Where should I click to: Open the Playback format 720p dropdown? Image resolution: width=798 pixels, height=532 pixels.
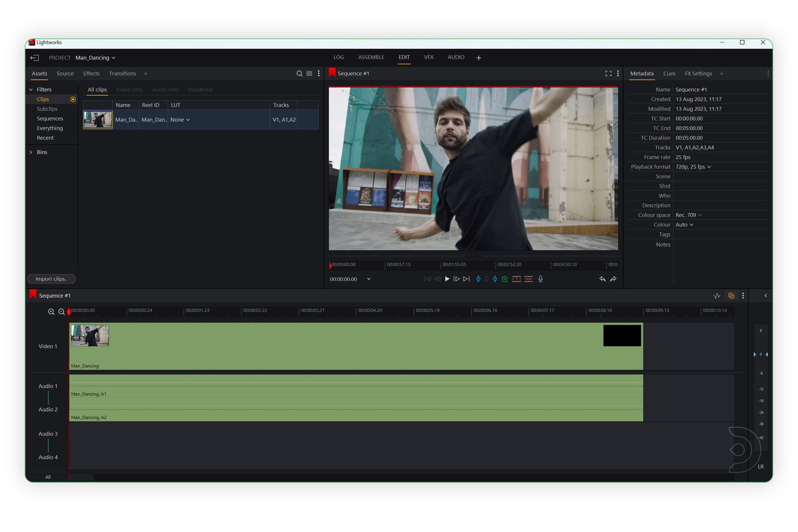(x=693, y=167)
